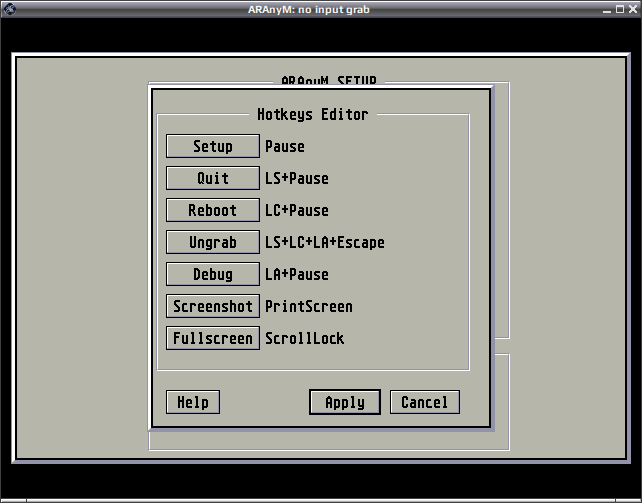
Task: Click the 'LA+Pause' key label
Action: (x=296, y=274)
